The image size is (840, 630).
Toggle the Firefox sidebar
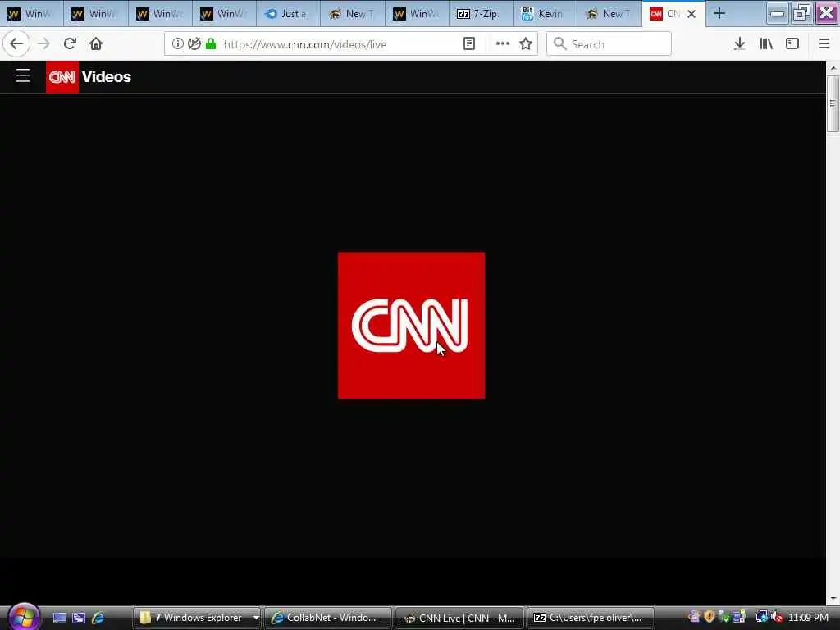[x=792, y=44]
